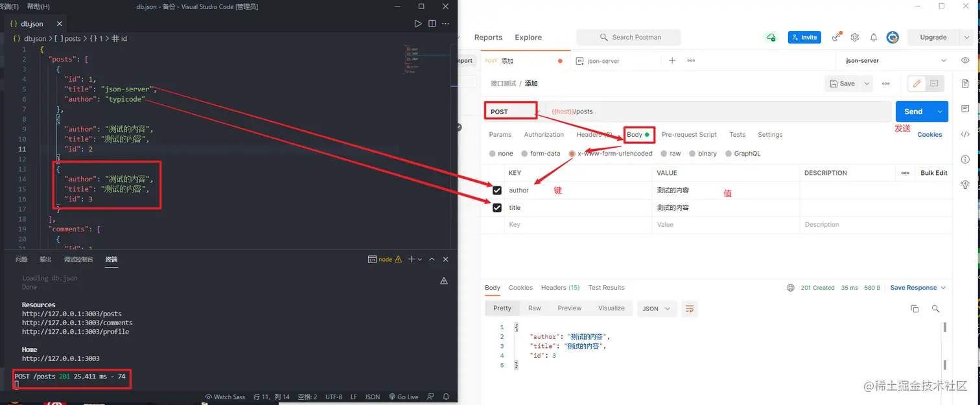
Task: Click the Invite button
Action: point(804,38)
